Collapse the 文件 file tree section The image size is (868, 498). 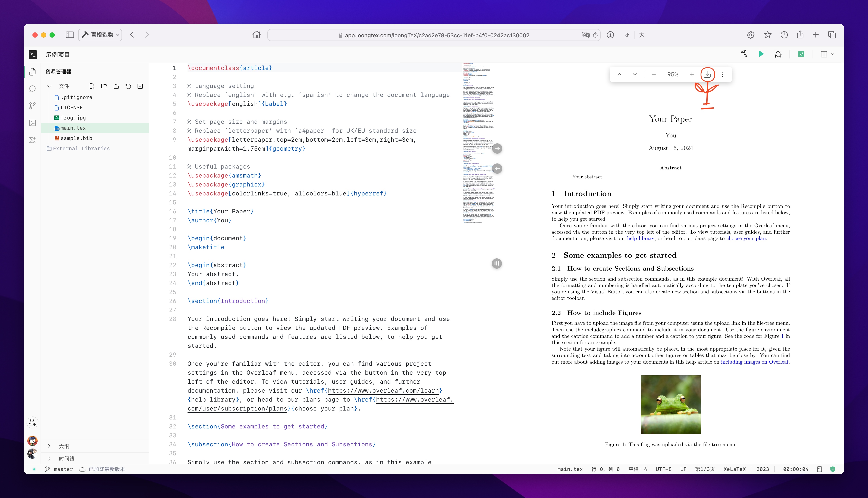tap(49, 86)
